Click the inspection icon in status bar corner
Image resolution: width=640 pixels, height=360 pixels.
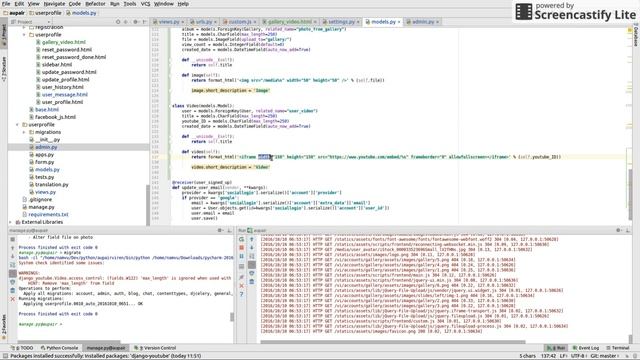[x=636, y=356]
